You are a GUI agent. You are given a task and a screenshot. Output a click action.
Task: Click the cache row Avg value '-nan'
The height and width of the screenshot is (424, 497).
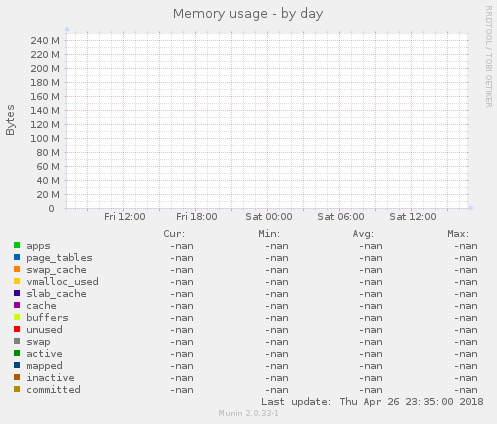(x=371, y=306)
